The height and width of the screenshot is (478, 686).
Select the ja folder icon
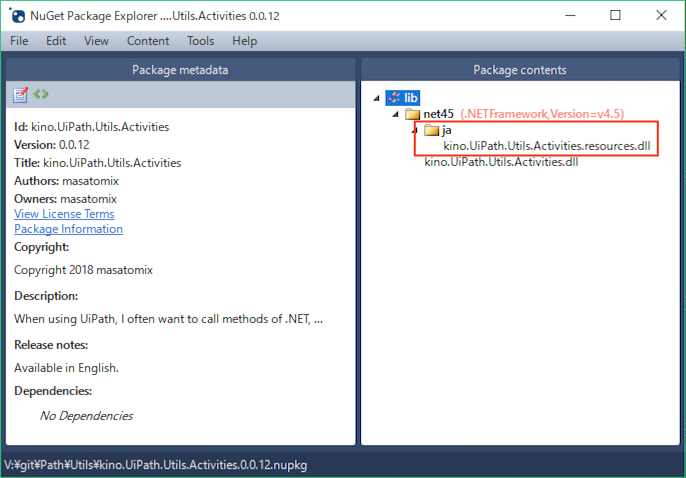[431, 130]
